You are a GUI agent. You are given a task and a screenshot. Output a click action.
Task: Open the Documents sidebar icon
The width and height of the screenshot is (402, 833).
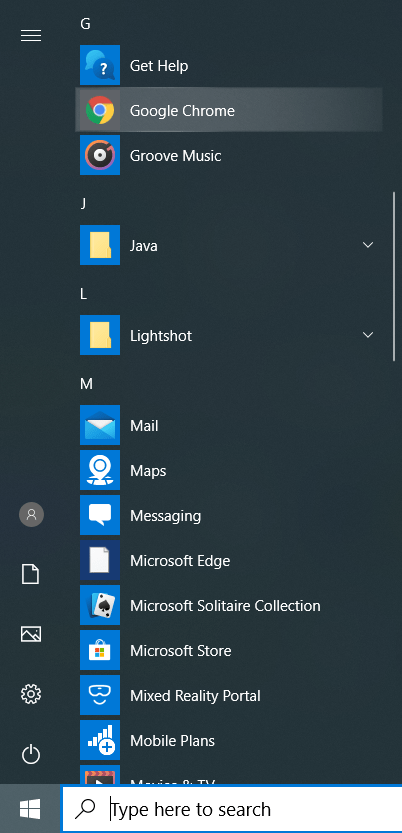tap(30, 574)
